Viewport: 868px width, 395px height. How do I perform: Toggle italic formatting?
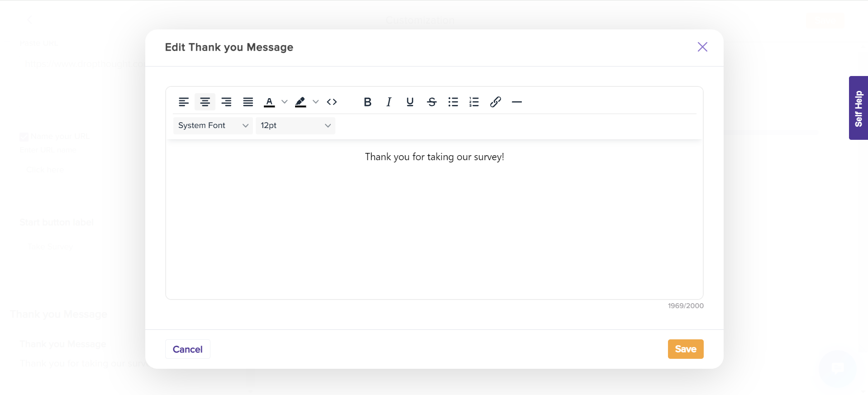[389, 102]
